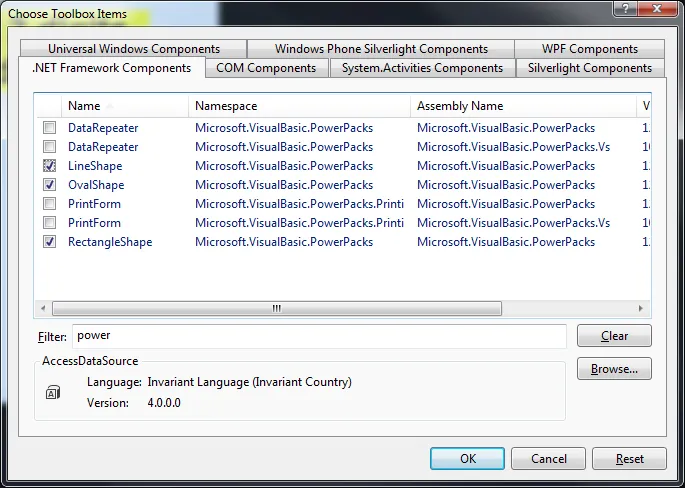Tick PrintForm checkbox for assembly without .Vs suffix
The height and width of the screenshot is (488, 685).
coord(49,204)
